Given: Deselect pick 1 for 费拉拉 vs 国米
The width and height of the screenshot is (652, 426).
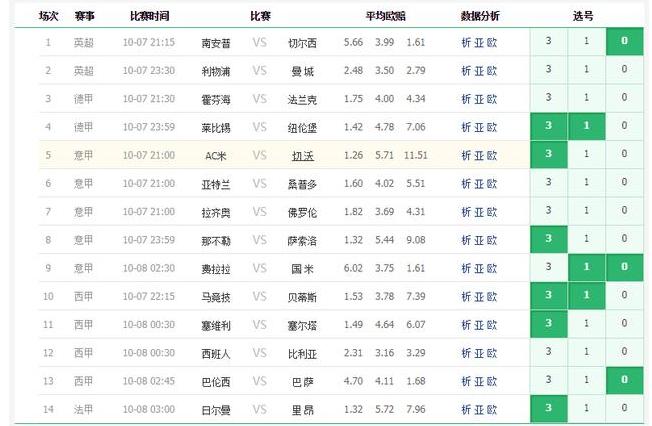Looking at the screenshot, I should (x=586, y=267).
